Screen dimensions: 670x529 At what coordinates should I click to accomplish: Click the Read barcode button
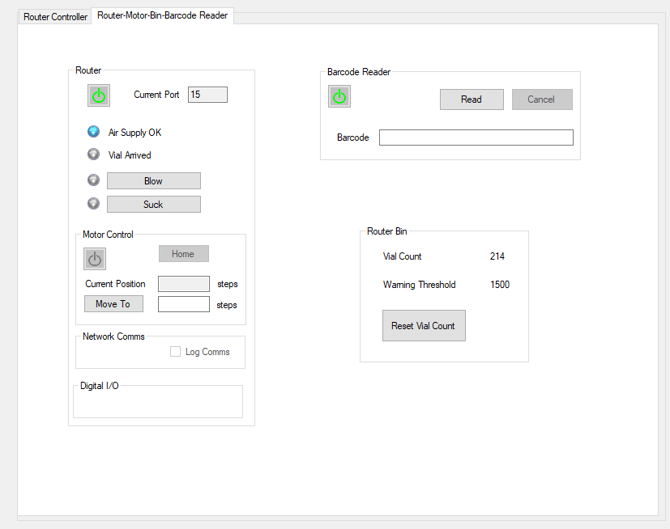[x=472, y=100]
